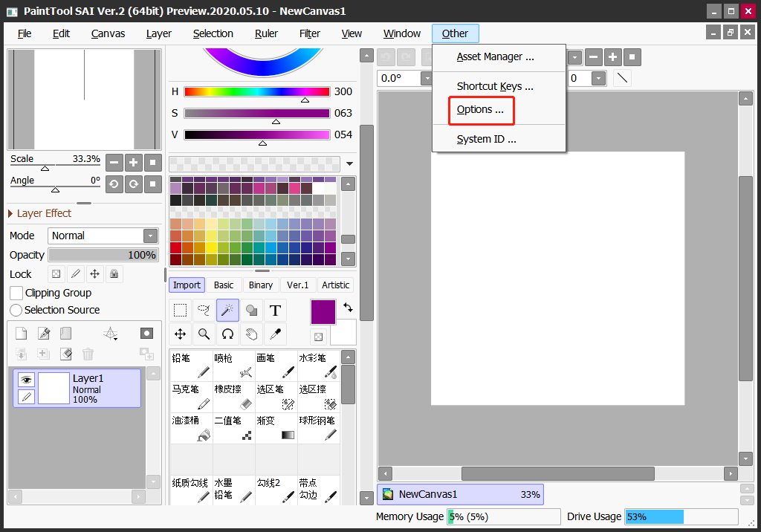
Task: Click the delete layer trash icon
Action: (88, 354)
